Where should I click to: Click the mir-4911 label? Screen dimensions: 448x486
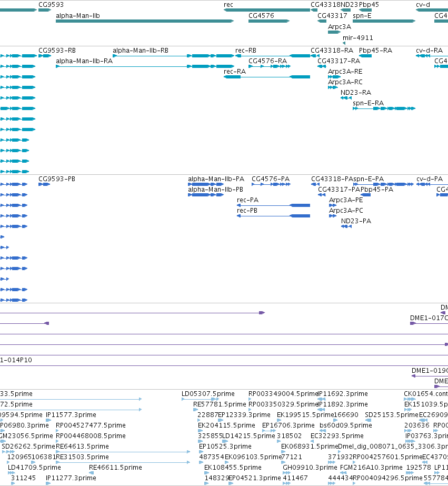[357, 38]
